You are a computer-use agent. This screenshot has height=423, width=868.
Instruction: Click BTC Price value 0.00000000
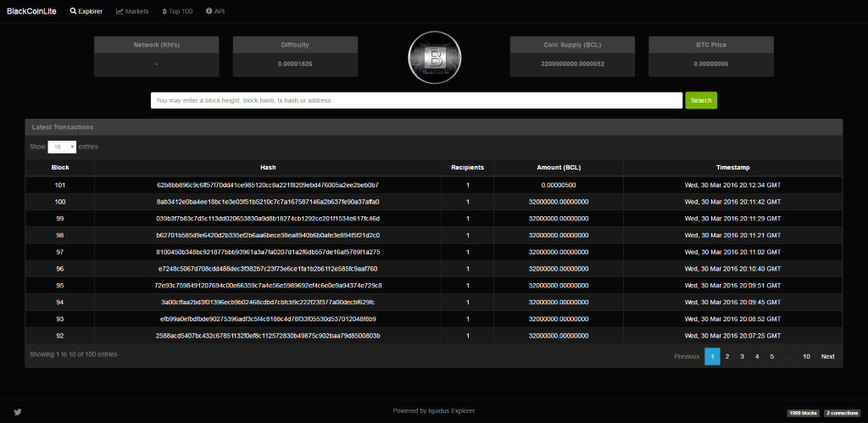coord(711,64)
